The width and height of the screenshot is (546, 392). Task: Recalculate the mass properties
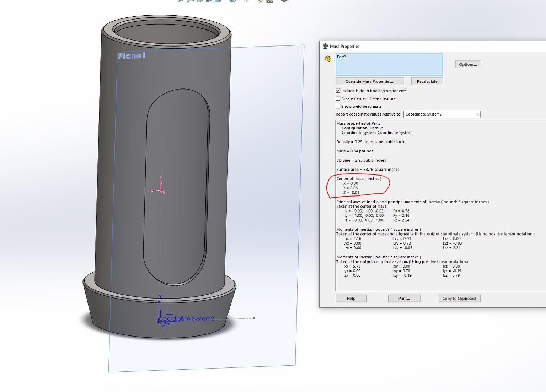point(427,81)
